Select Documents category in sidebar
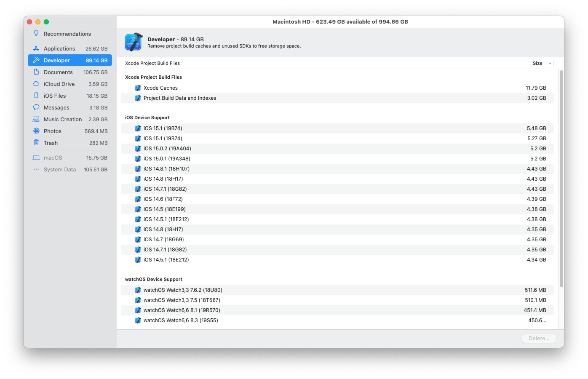 70,72
